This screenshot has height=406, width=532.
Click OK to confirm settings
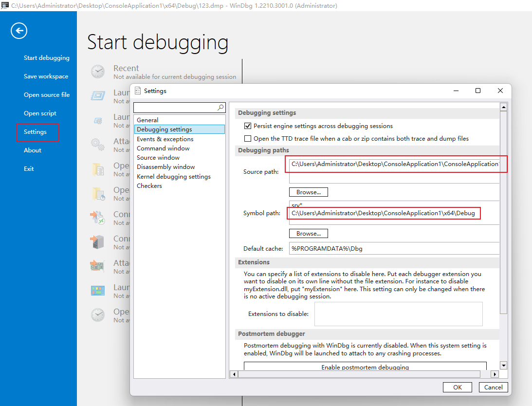pos(457,388)
